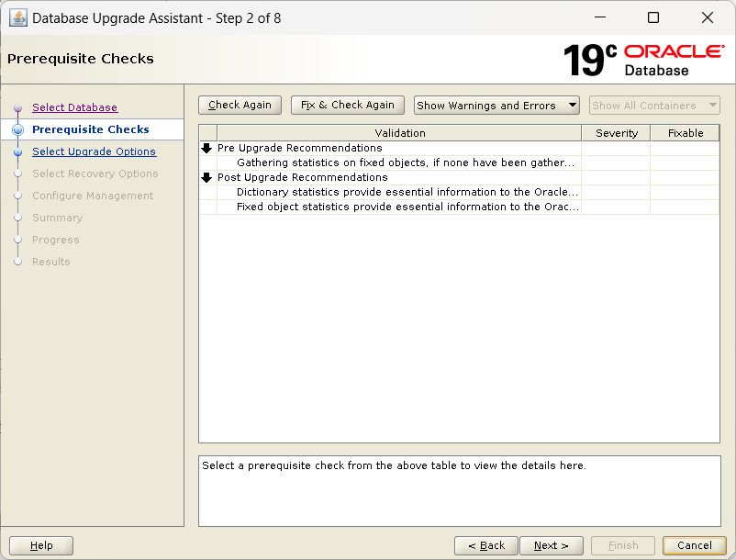Cancel the Database Upgrade Assistant
Viewport: 736px width, 560px height.
tap(695, 545)
